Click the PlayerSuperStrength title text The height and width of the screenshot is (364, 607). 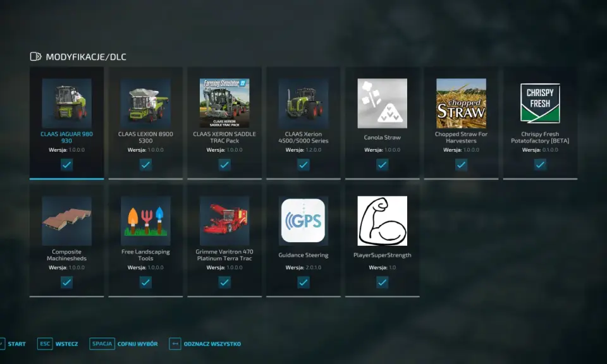pyautogui.click(x=383, y=255)
